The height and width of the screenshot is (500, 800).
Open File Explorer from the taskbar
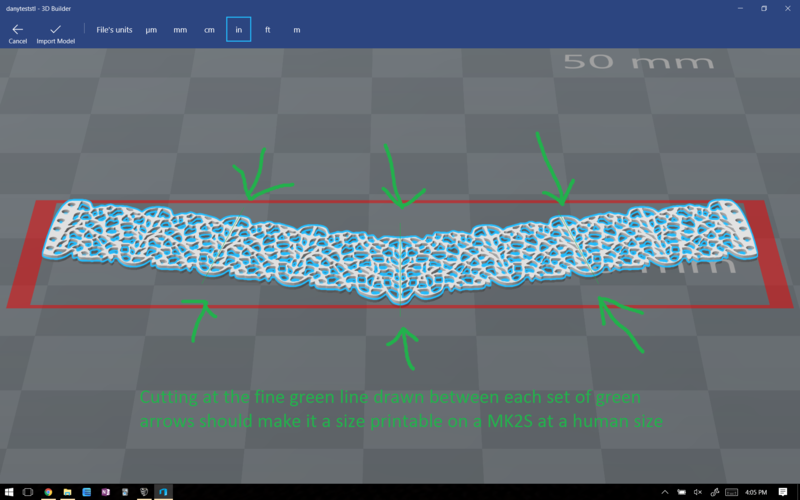[x=67, y=492]
